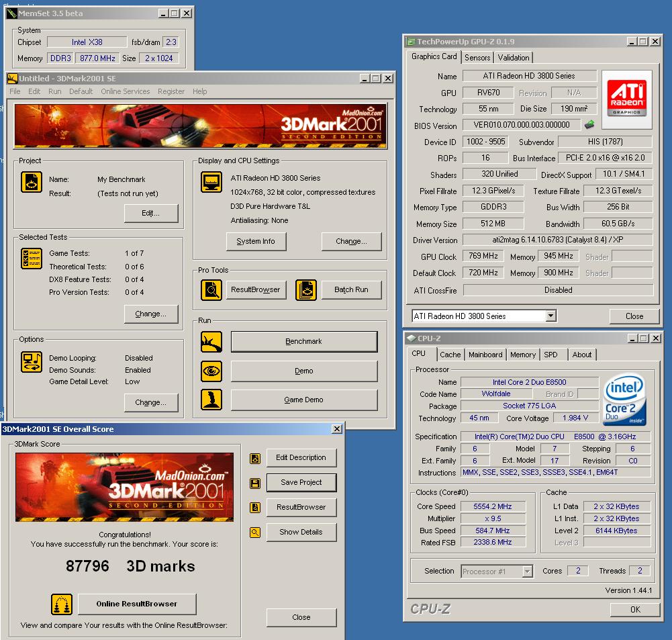Click the CPU-Z Core Speed value 5554.2 MHz
Image resolution: width=672 pixels, height=640 pixels.
(493, 506)
